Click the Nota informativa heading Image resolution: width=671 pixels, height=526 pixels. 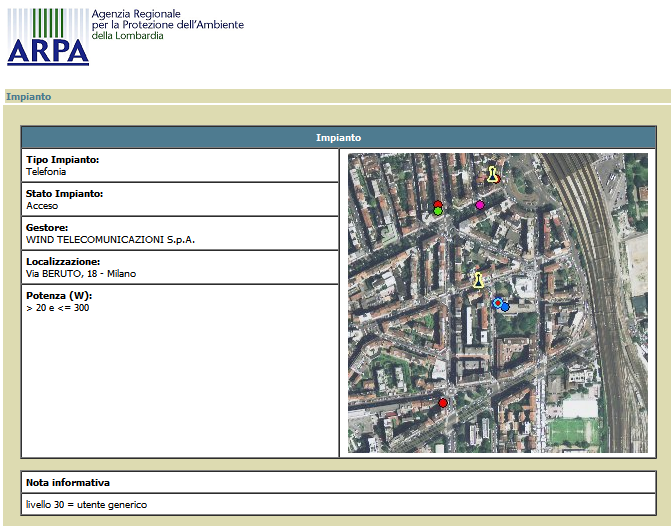pyautogui.click(x=68, y=483)
